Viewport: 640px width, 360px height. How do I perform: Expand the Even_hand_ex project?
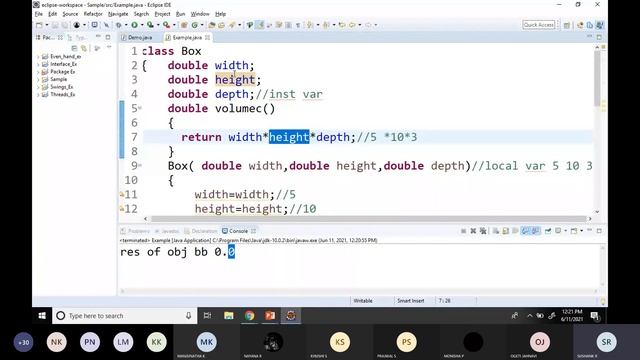[38, 57]
